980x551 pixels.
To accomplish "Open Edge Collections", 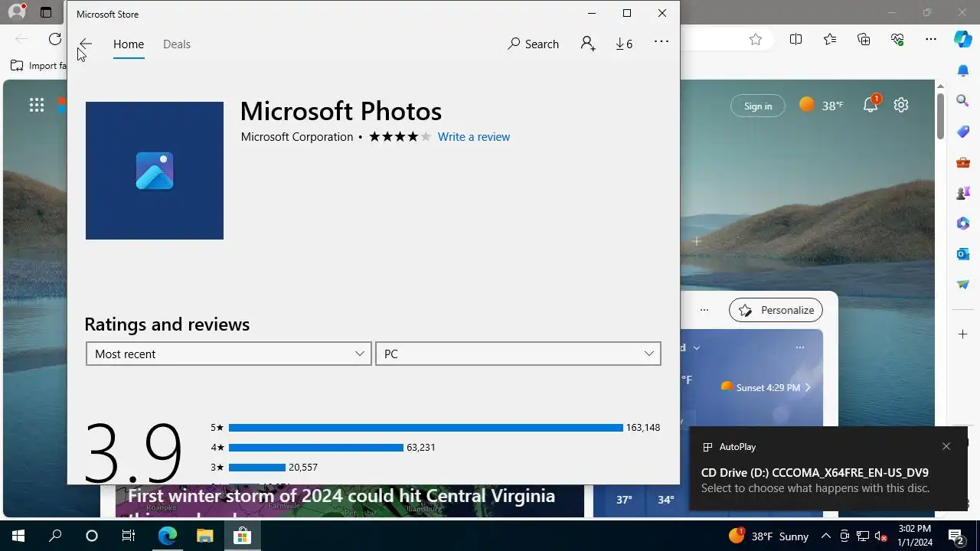I will (x=864, y=40).
